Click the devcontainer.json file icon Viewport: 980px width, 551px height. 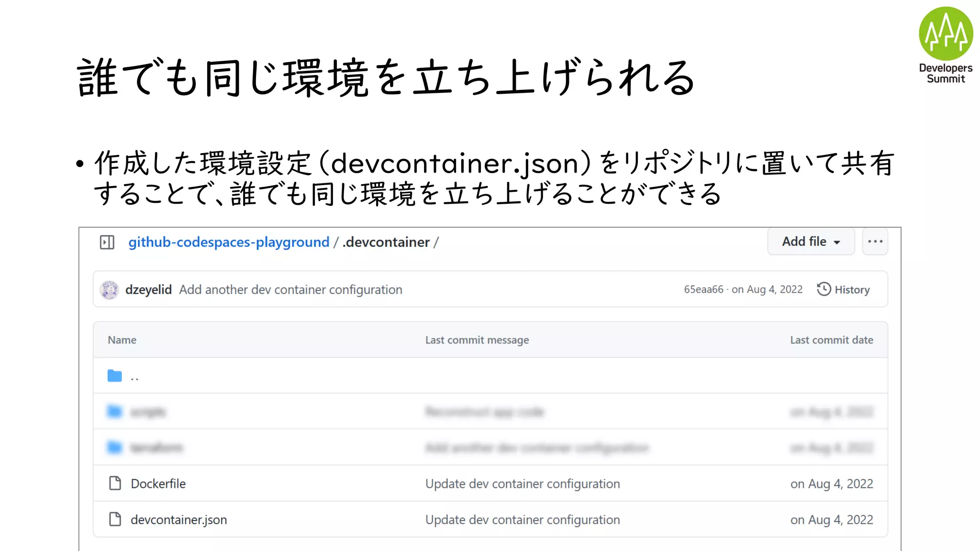click(115, 519)
